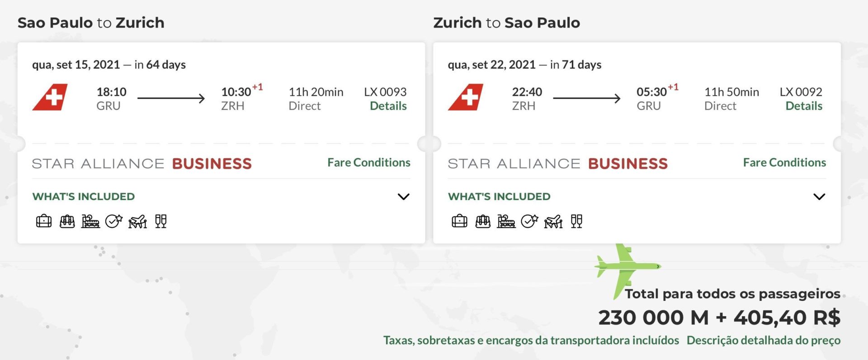
Task: Expand What's Included chevron for Zurich to Sao Paulo
Action: (x=819, y=196)
